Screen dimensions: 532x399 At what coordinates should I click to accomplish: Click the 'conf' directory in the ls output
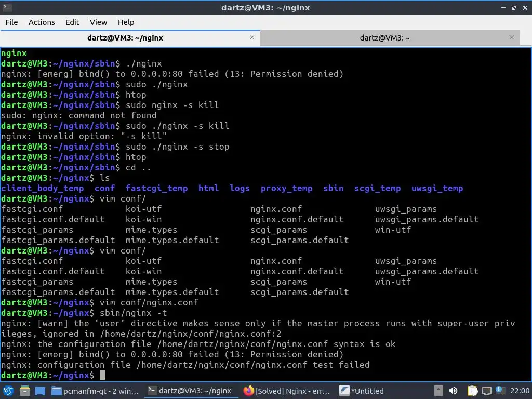(104, 188)
